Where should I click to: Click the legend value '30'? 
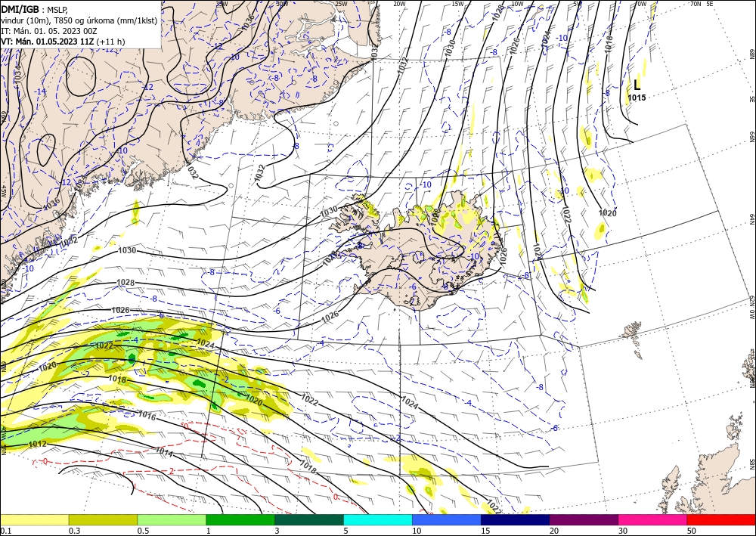point(624,531)
